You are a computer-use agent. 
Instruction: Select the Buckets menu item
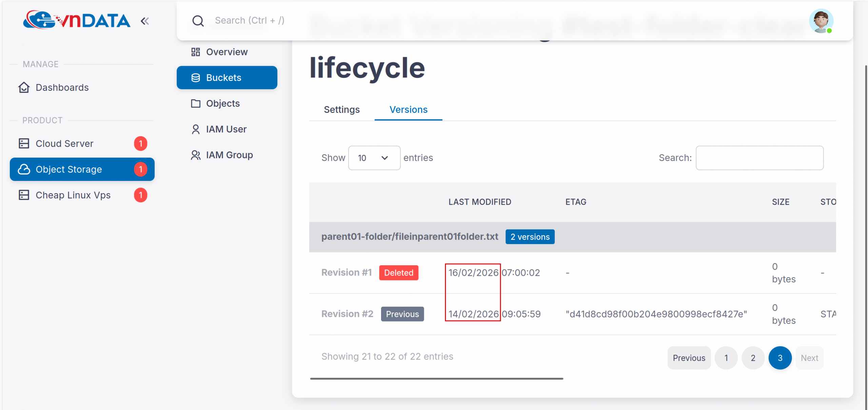pos(227,78)
